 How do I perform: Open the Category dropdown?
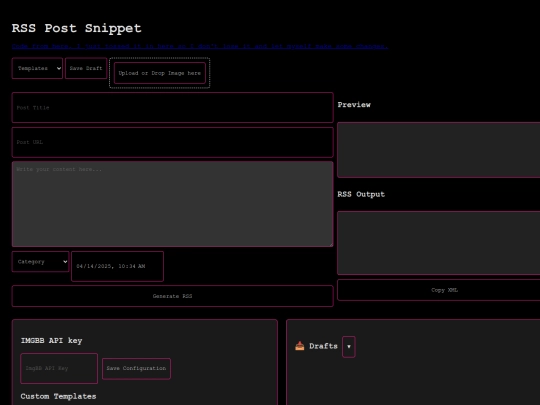click(x=40, y=262)
